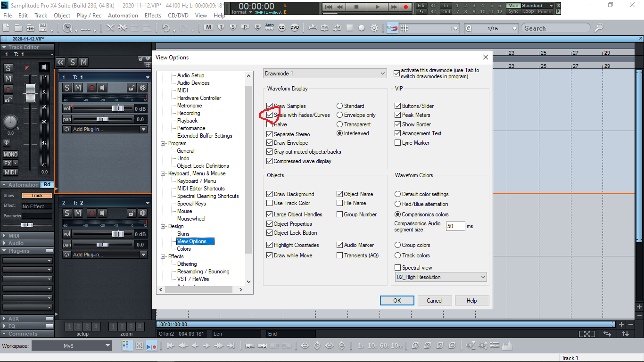
Task: Click the search magnifier icon
Action: tap(598, 28)
